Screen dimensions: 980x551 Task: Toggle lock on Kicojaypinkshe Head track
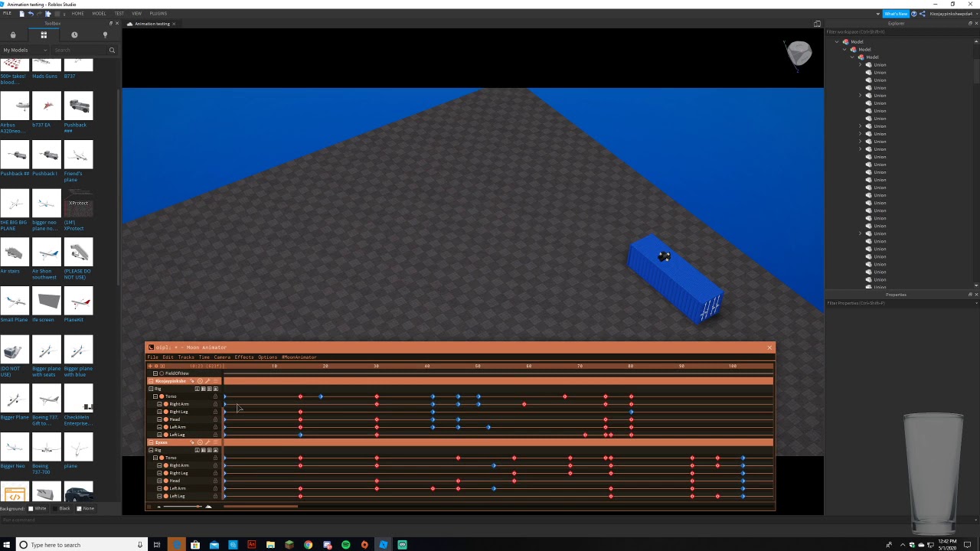215,419
